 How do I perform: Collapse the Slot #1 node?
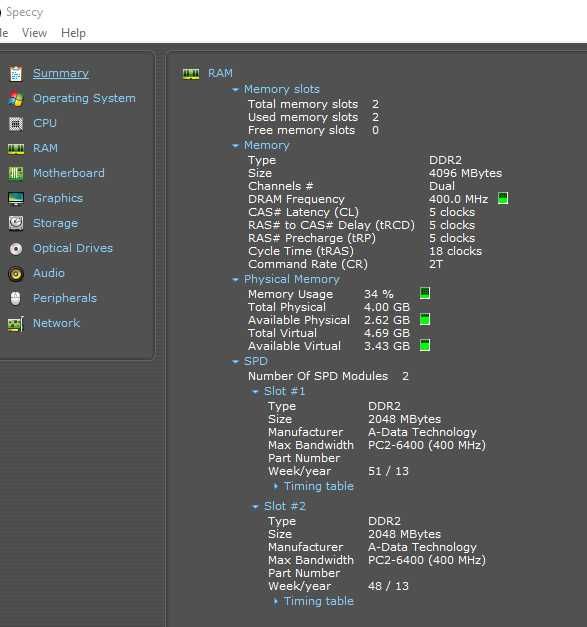point(255,391)
